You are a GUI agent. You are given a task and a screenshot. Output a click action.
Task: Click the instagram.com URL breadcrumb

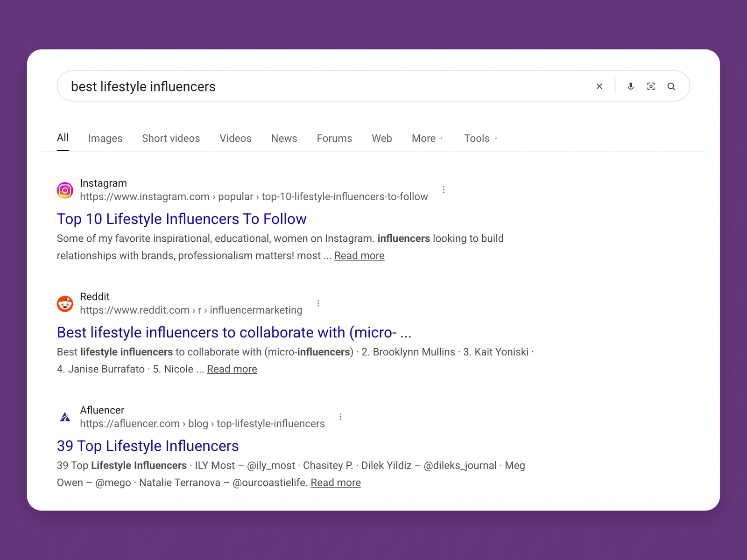pyautogui.click(x=254, y=197)
